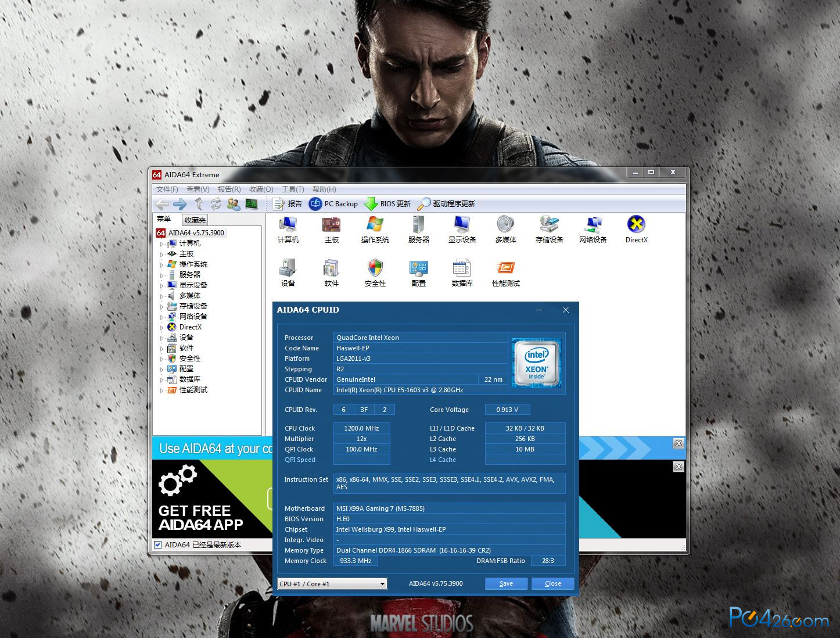The width and height of the screenshot is (840, 638).
Task: Open the 操作系统 icon in main pane
Action: pos(375,230)
